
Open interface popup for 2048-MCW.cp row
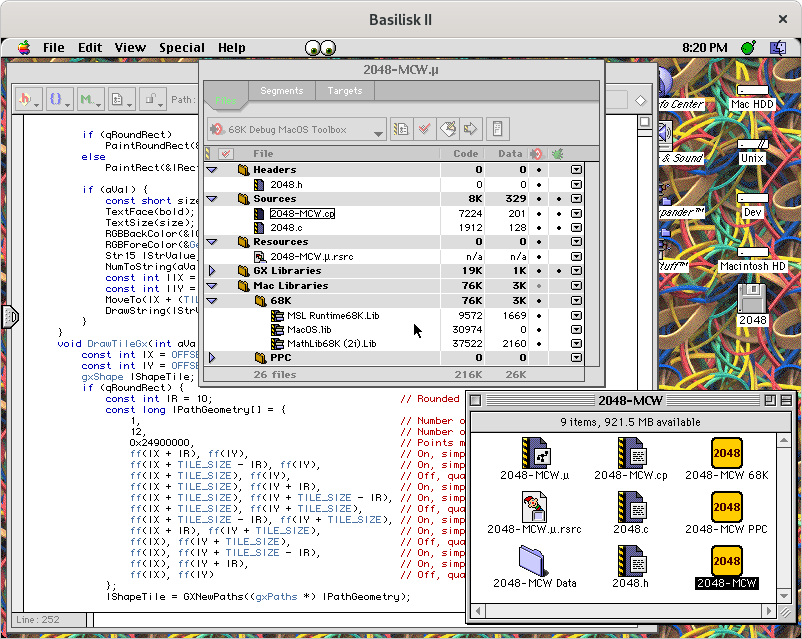tap(576, 213)
